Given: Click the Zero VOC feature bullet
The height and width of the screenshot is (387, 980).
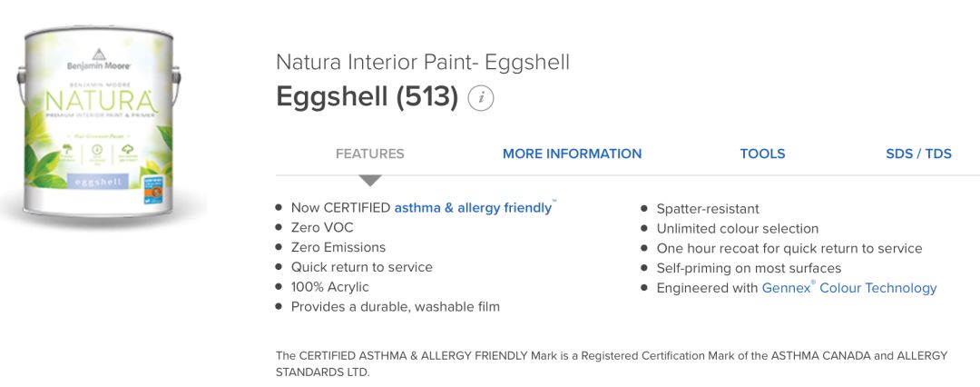Looking at the screenshot, I should (322, 228).
